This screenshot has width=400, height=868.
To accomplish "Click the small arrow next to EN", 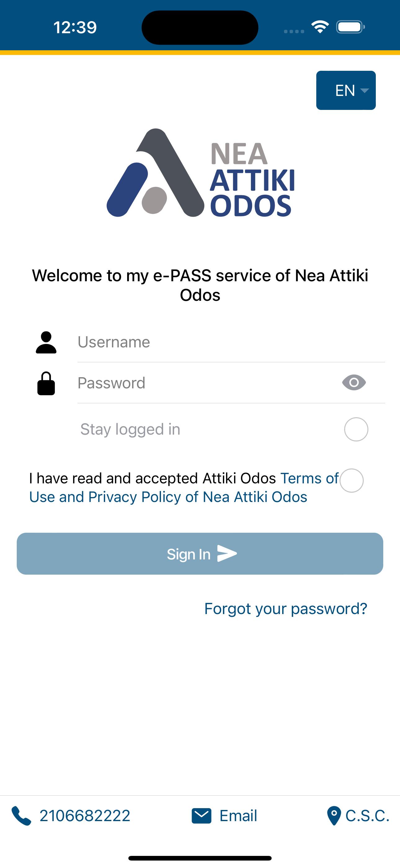I will point(365,90).
